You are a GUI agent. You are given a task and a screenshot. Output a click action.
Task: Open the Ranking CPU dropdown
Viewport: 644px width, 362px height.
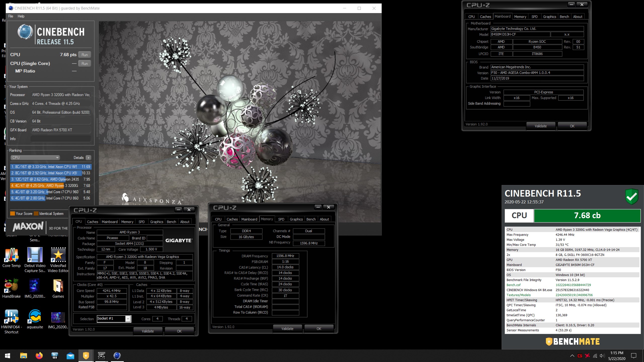(35, 157)
